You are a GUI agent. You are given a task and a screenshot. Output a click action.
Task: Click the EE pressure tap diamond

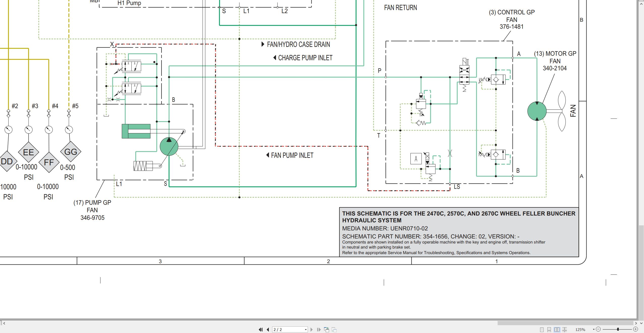coord(28,152)
